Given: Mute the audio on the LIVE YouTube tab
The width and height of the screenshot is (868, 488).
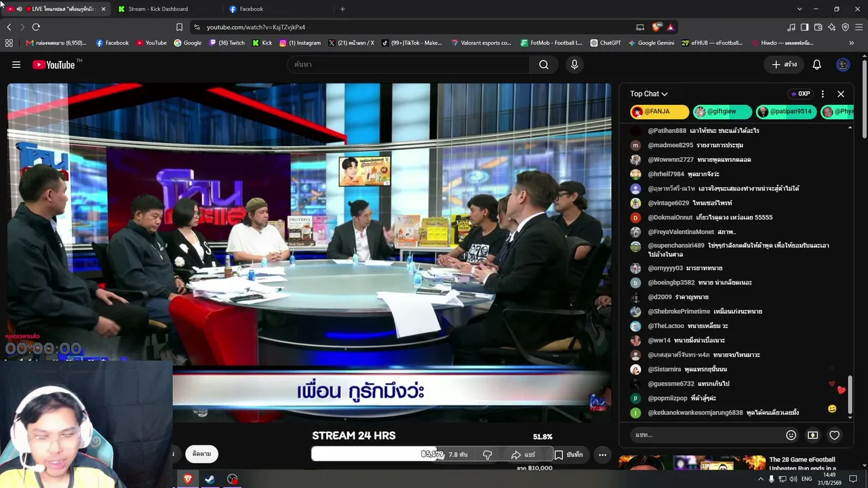Looking at the screenshot, I should 19,9.
